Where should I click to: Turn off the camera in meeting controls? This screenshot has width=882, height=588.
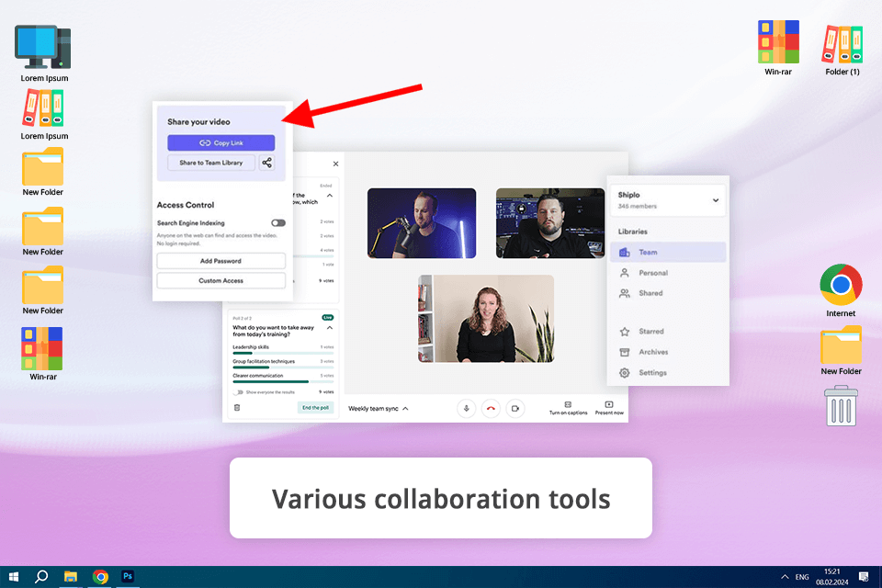[x=515, y=409]
